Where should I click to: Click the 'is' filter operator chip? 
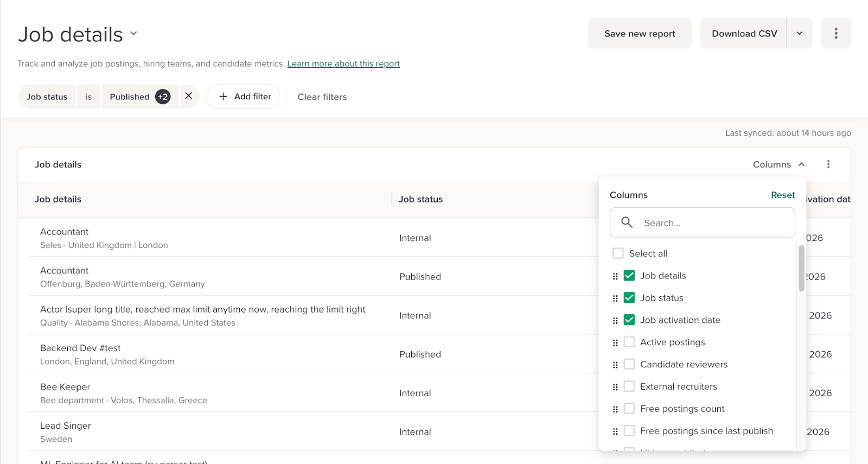click(88, 97)
